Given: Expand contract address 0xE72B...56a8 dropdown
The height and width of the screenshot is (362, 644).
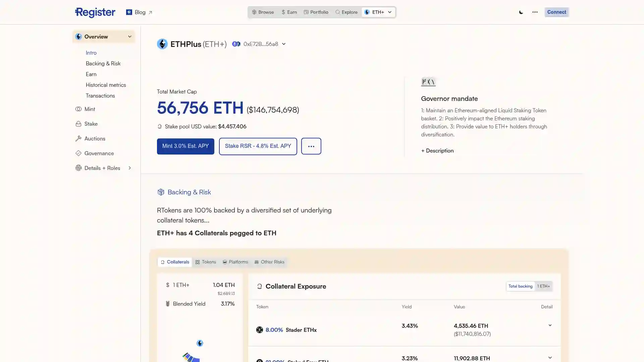Looking at the screenshot, I should point(284,44).
